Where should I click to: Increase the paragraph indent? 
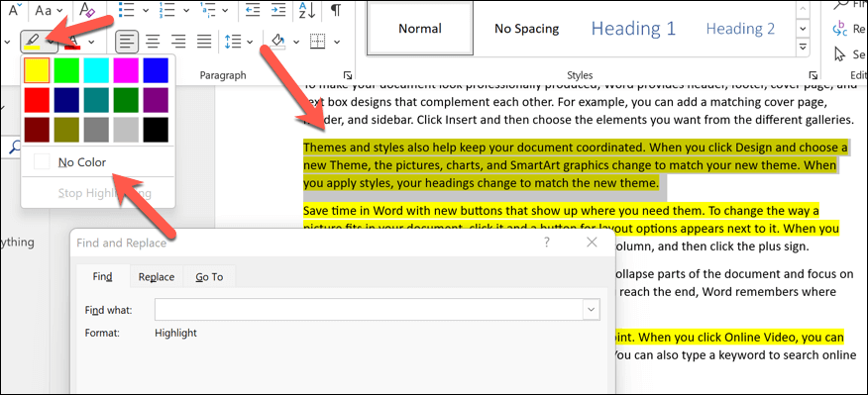277,10
